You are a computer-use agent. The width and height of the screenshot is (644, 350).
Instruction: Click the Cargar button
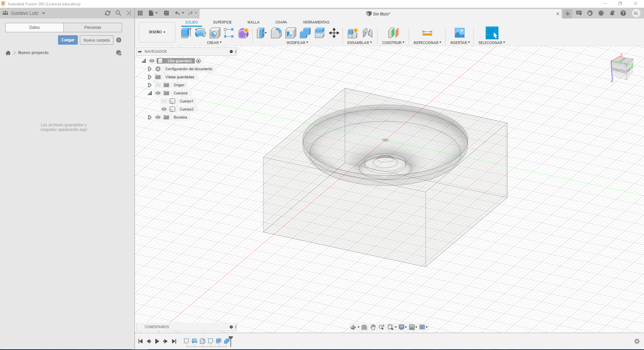pos(68,40)
